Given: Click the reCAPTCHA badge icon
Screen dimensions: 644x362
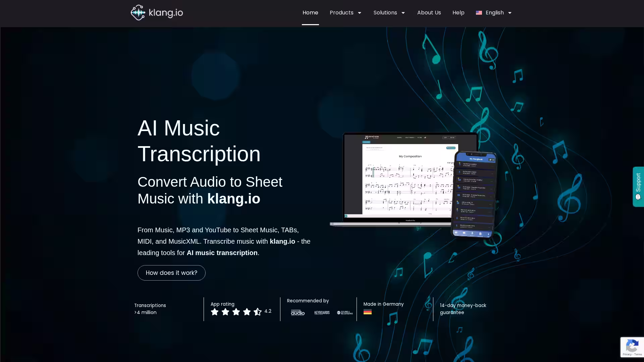Looking at the screenshot, I should (632, 345).
